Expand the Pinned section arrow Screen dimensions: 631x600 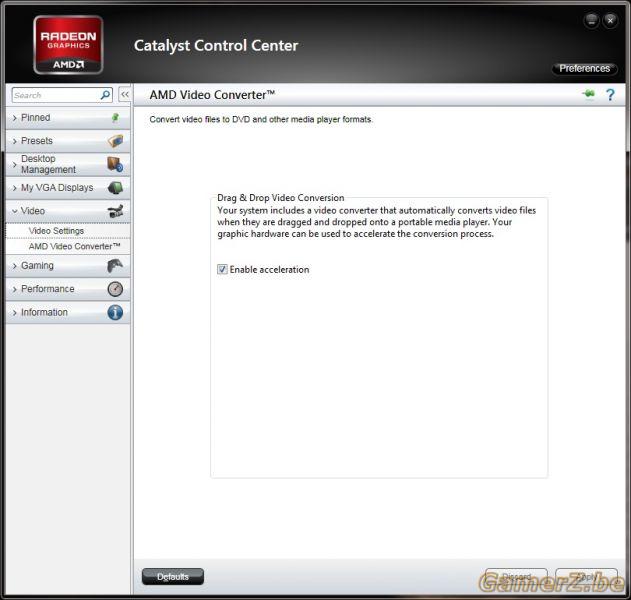pyautogui.click(x=14, y=118)
